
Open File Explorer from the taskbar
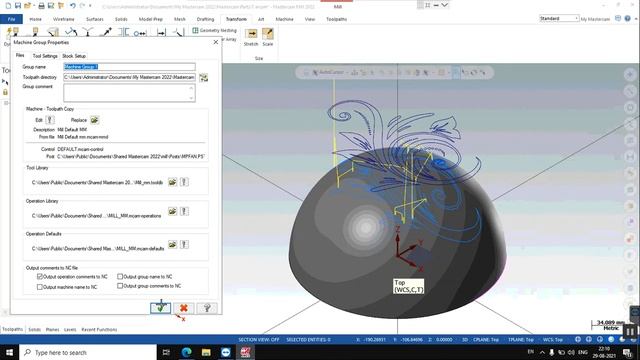(206, 352)
